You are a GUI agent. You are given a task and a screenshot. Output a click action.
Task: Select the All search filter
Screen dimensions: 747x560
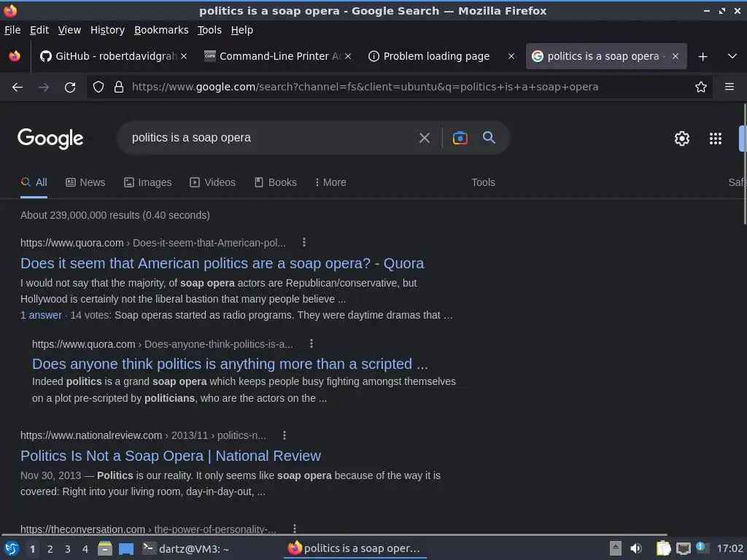coord(34,182)
